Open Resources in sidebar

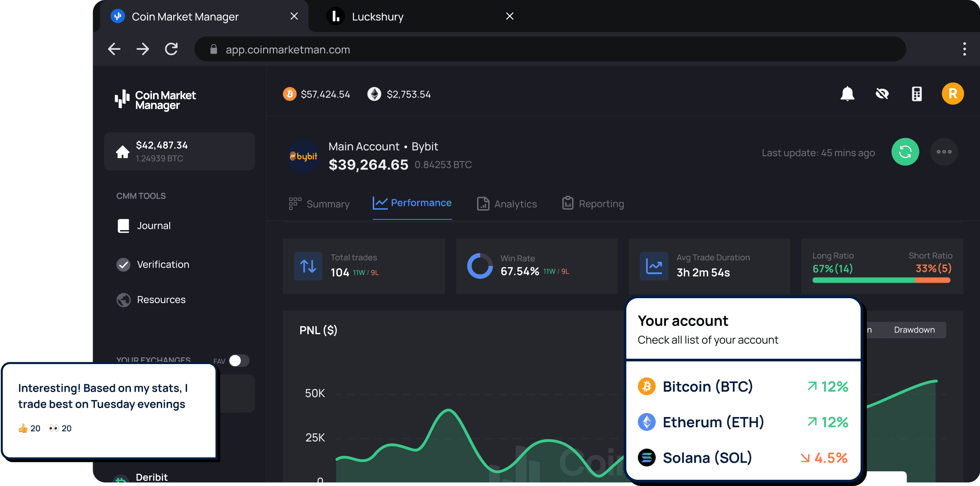tap(151, 300)
